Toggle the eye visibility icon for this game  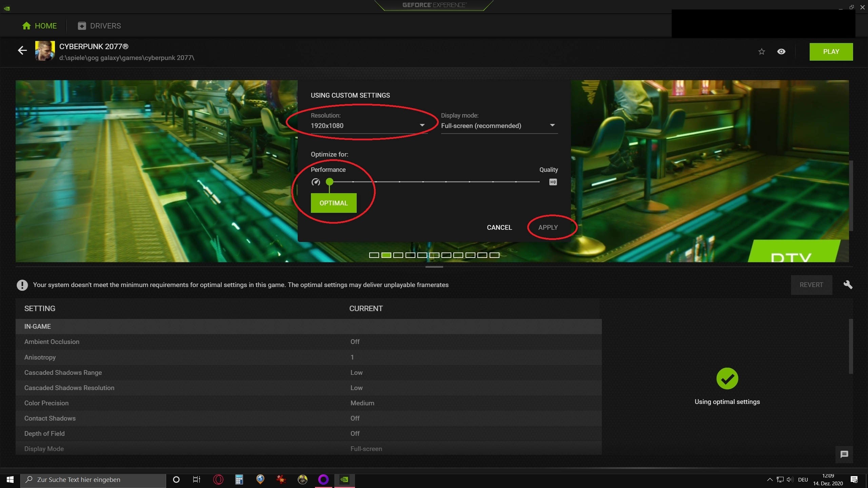(x=781, y=52)
